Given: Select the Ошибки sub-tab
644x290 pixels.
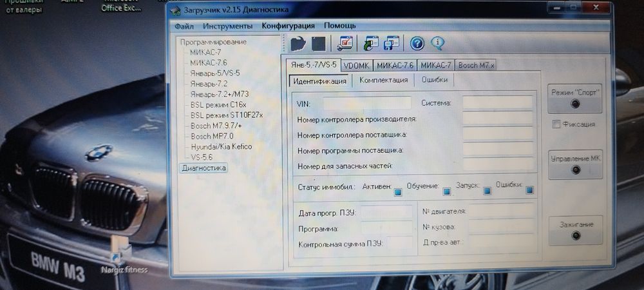Looking at the screenshot, I should (x=435, y=80).
